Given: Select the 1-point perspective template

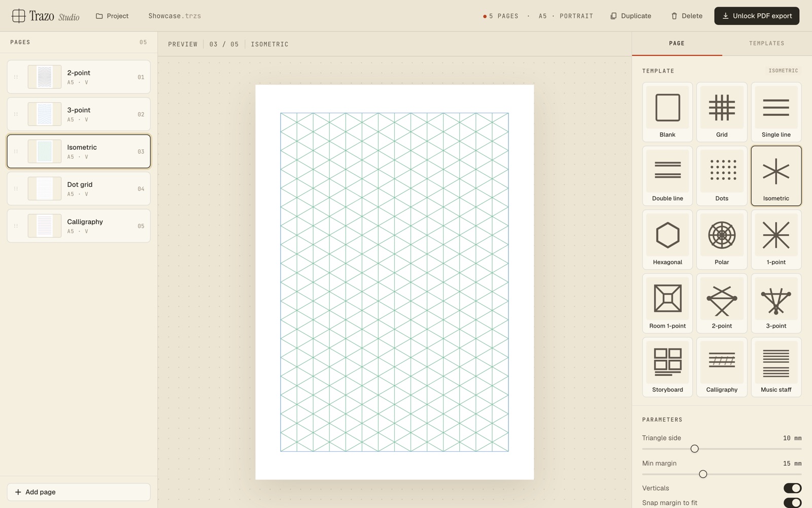Looking at the screenshot, I should point(776,240).
